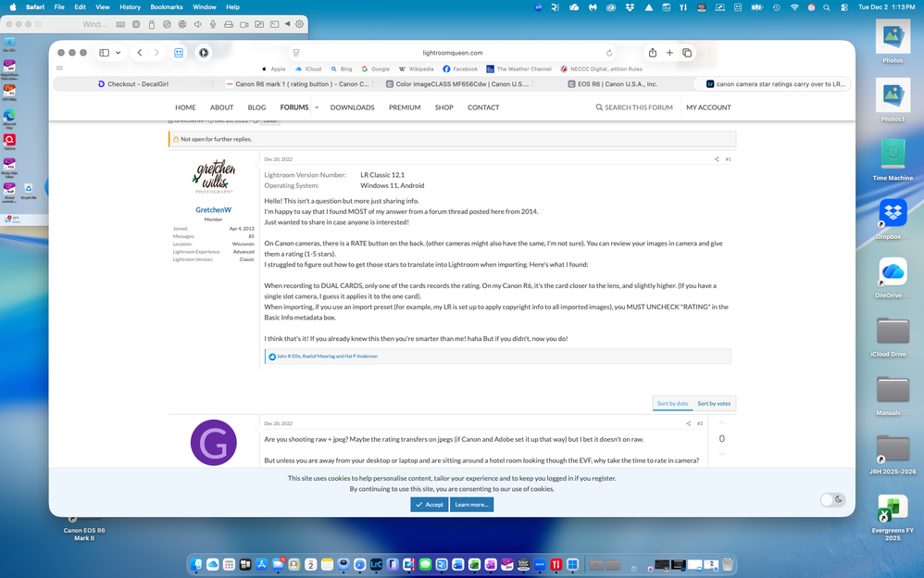Open the Bookmarks menu in menu bar
Image resolution: width=924 pixels, height=578 pixels.
(x=167, y=6)
